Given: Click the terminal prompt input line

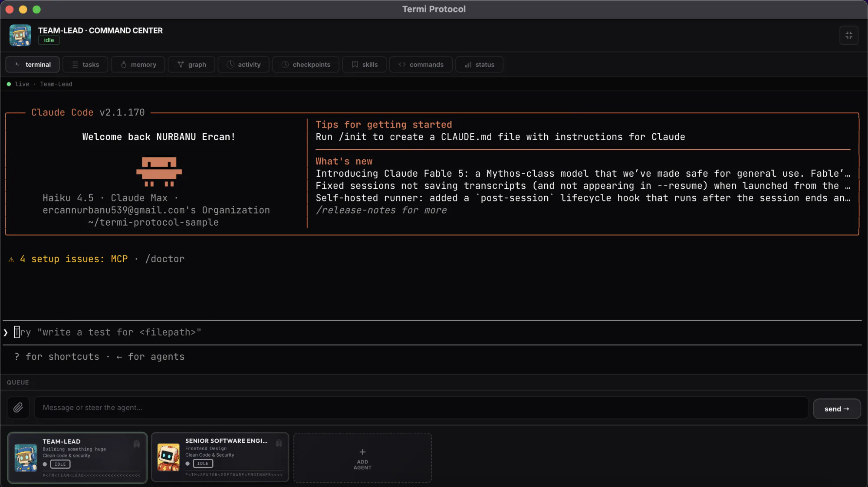Looking at the screenshot, I should click(432, 332).
